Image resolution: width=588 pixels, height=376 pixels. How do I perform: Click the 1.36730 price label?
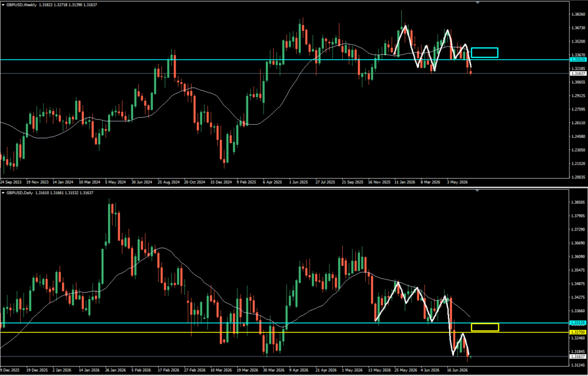(x=578, y=28)
